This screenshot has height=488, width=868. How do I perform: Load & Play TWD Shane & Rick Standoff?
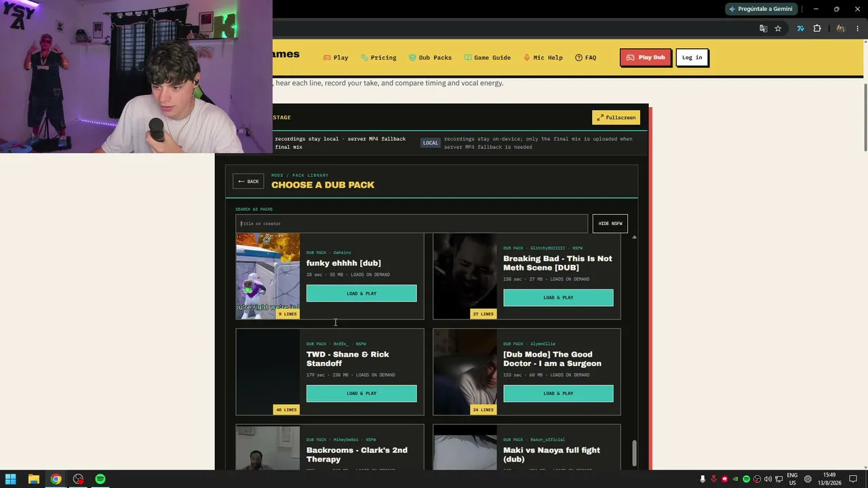point(361,393)
